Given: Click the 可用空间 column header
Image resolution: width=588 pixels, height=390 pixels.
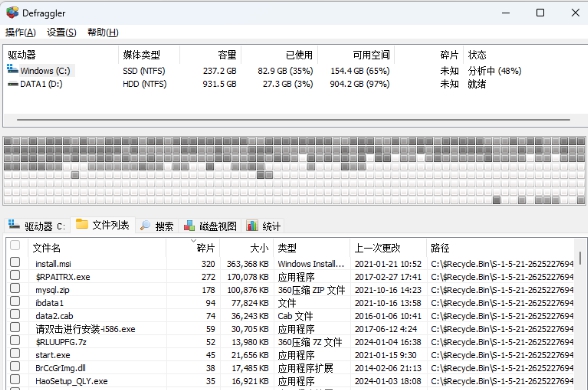Looking at the screenshot, I should 356,55.
